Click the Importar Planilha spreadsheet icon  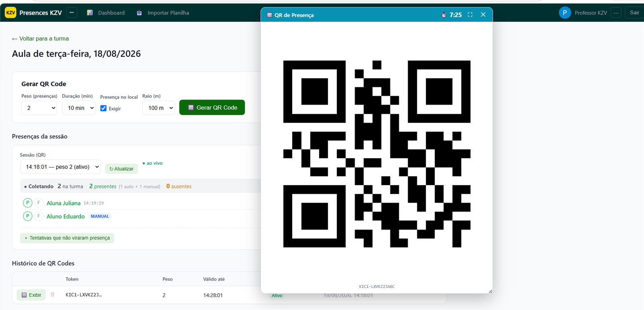click(x=139, y=13)
